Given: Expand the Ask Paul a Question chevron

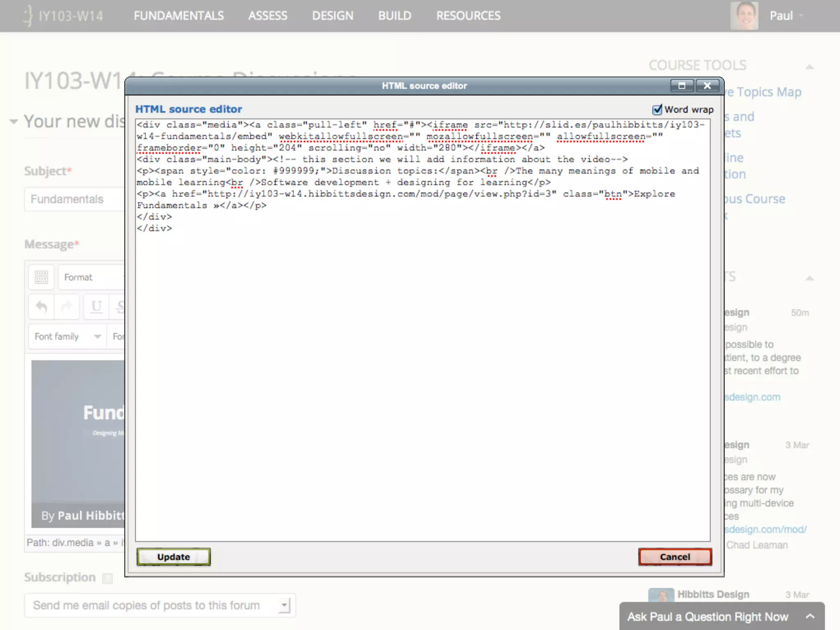Looking at the screenshot, I should (810, 616).
